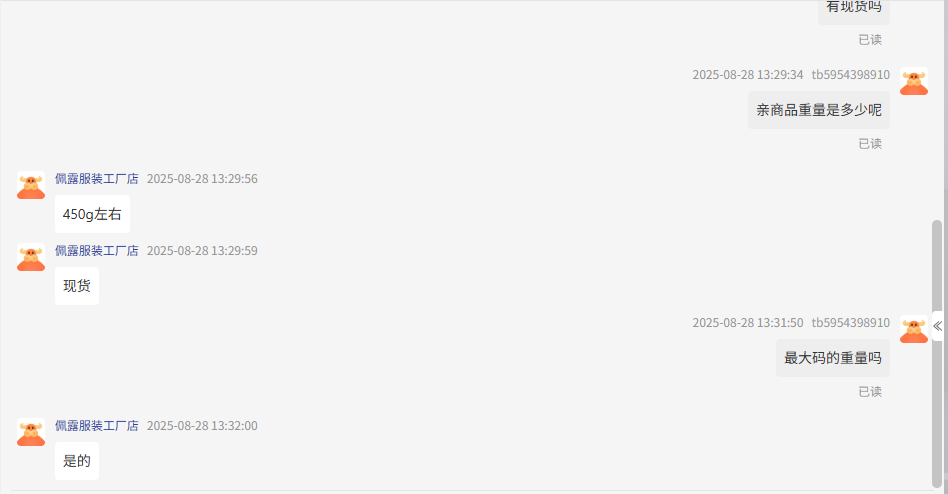Screen dimensions: 948x494
Task: Click buyer avatar beside 13:31:50 message
Action: pyautogui.click(x=914, y=329)
